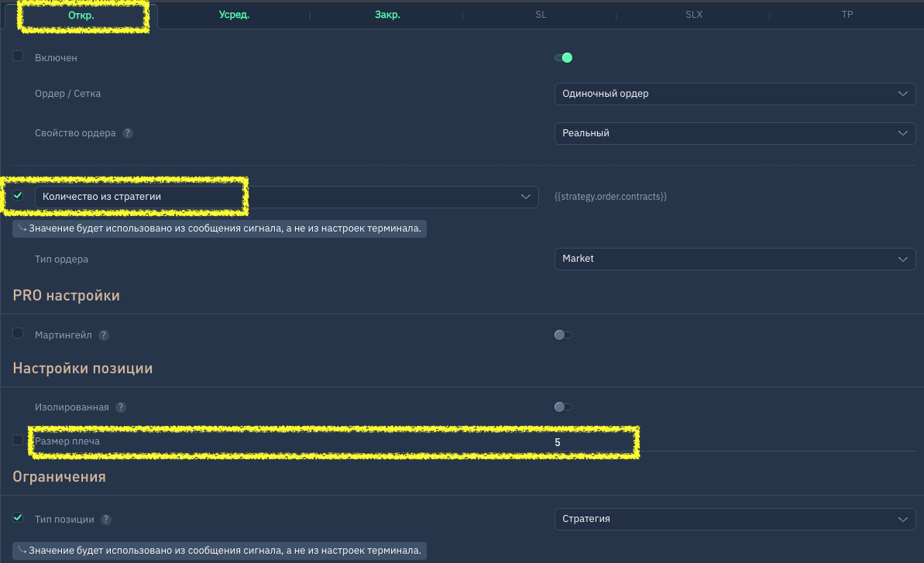The height and width of the screenshot is (563, 924).
Task: Click the leverage value field showing 5
Action: coord(589,442)
